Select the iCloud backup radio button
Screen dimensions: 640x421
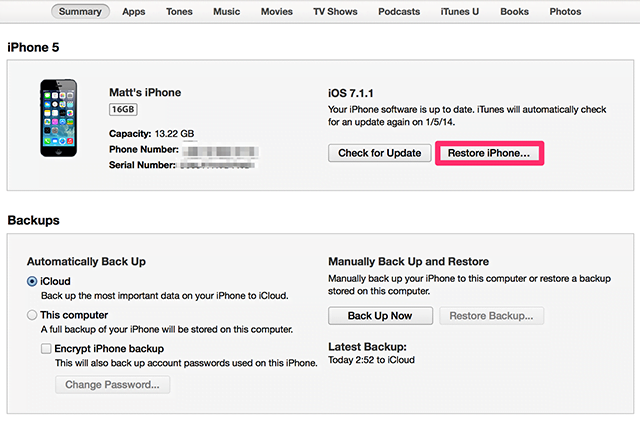[33, 282]
